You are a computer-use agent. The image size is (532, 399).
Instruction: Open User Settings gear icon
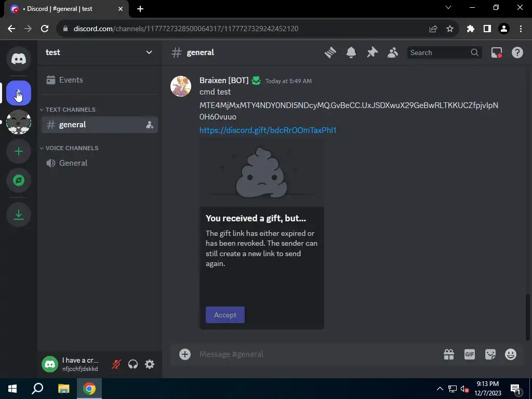click(150, 364)
